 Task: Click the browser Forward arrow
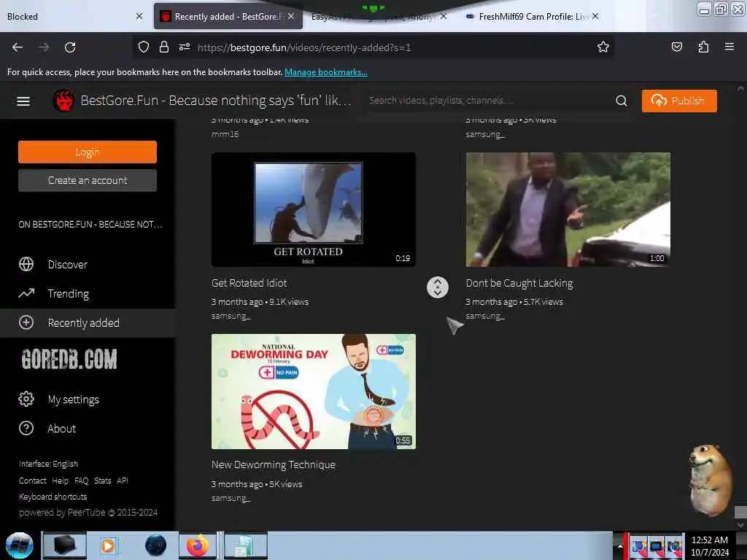click(44, 47)
